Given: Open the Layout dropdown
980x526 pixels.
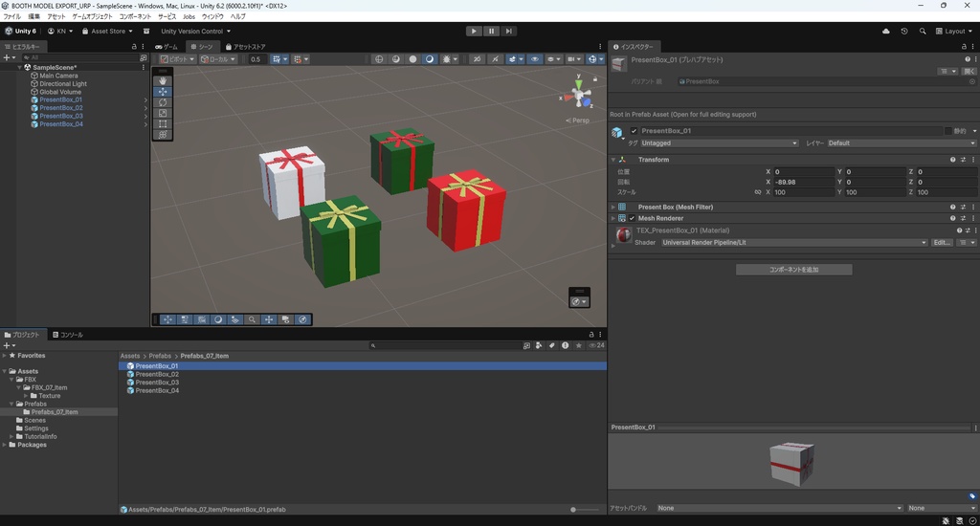Looking at the screenshot, I should click(x=954, y=32).
